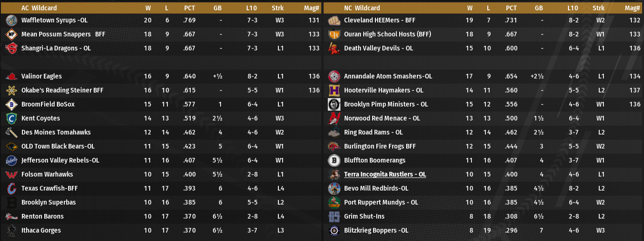Open the Terra Incognita Rustlers team link
Viewport: 644px width, 241px height.
point(385,175)
